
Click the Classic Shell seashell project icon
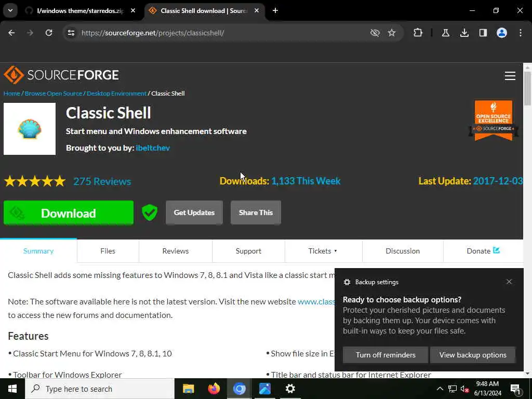pos(30,129)
